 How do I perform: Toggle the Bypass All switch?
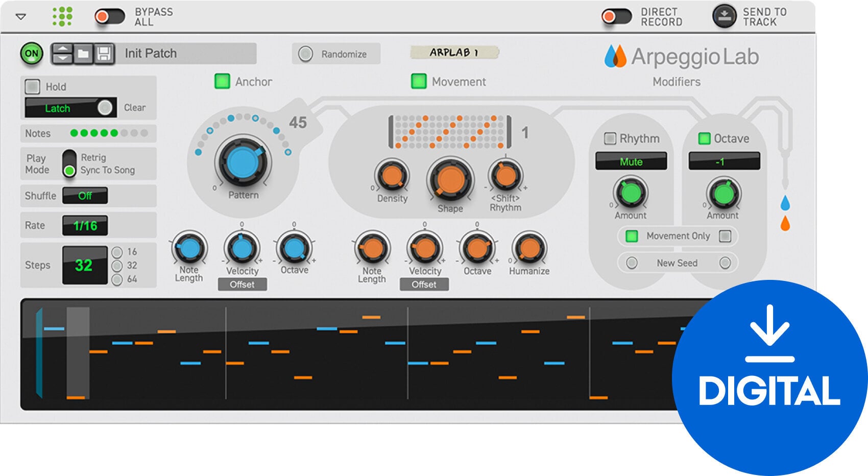tap(109, 15)
